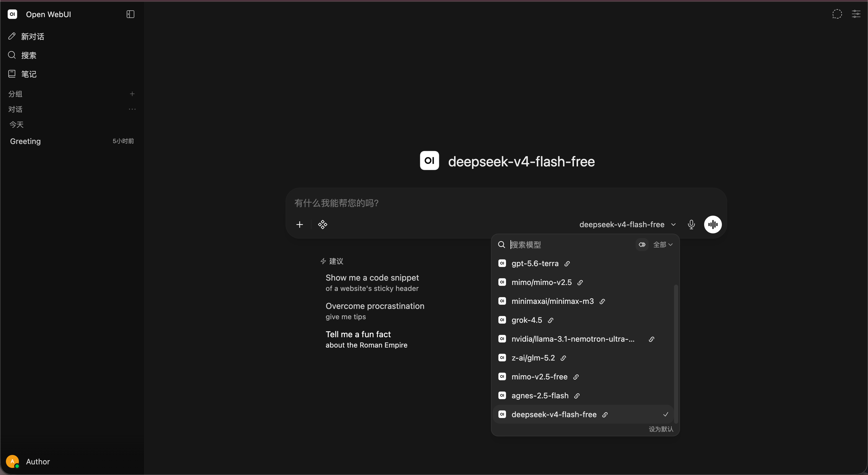Choose the z-ai/glm-5.2 model
The width and height of the screenshot is (868, 475).
point(583,358)
